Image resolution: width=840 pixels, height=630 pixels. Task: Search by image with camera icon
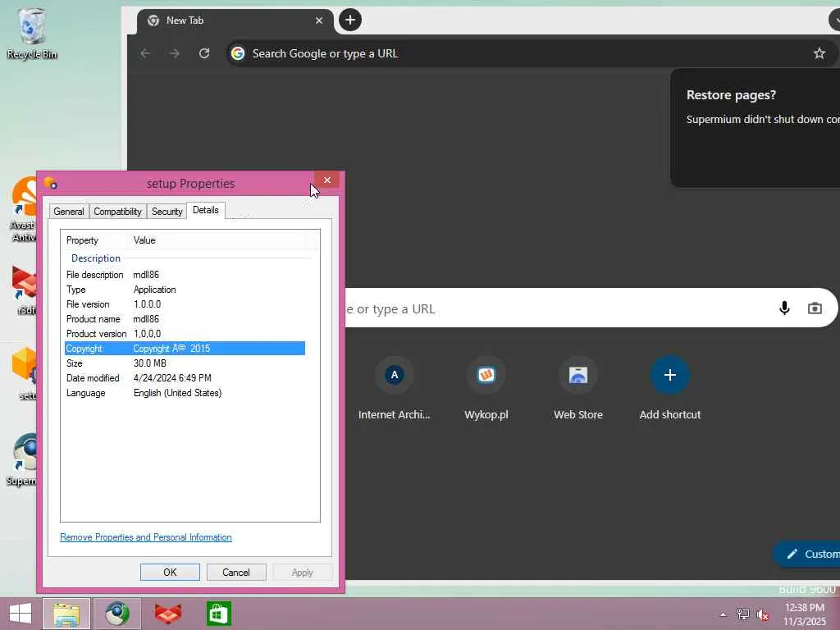(815, 308)
